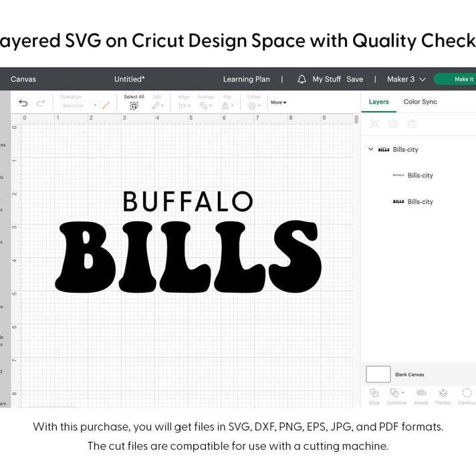Click the canvas vertical scrollbar
Viewport: 476px width, 476px height.
[356, 119]
